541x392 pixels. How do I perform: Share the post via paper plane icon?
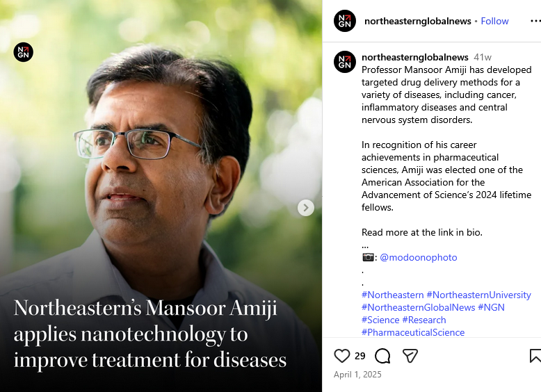410,356
